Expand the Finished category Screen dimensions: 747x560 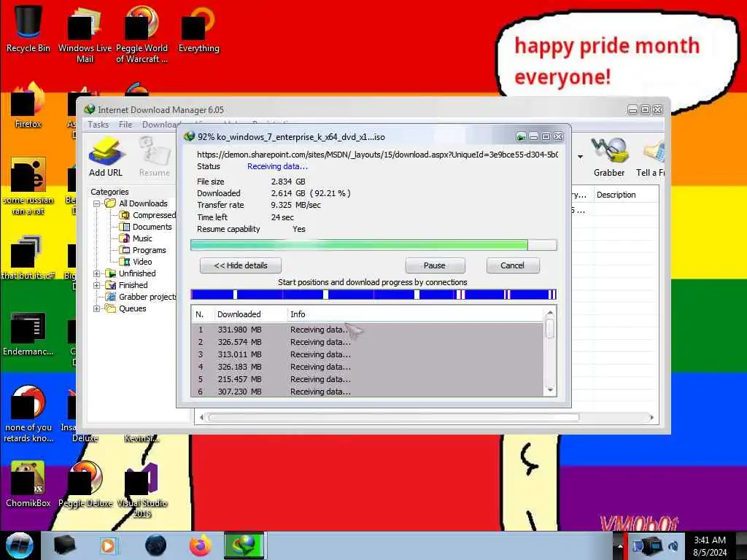pyautogui.click(x=97, y=285)
